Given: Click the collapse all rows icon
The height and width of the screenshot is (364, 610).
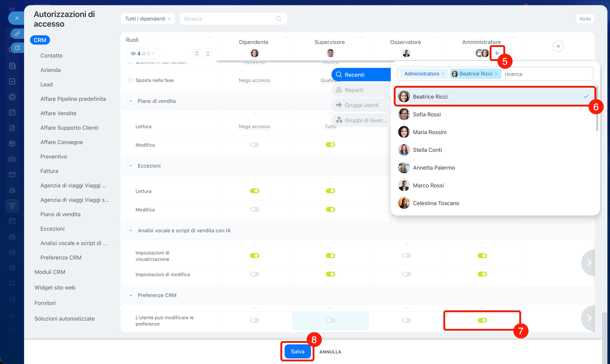Looking at the screenshot, I should coord(197,53).
